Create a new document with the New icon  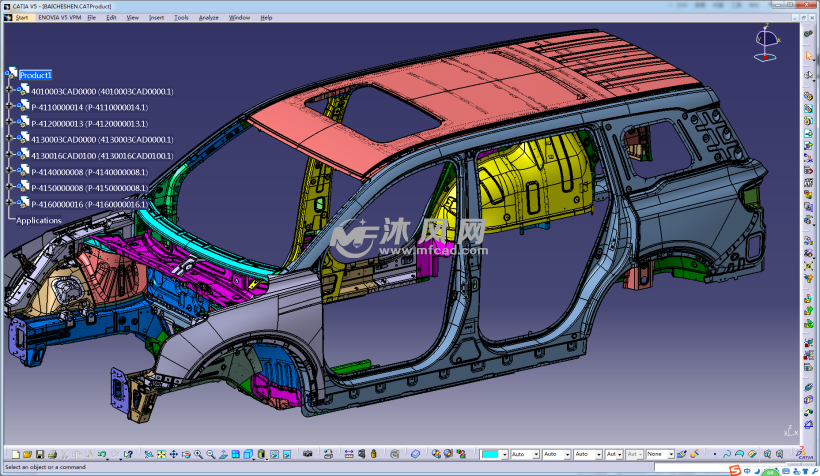tap(16, 455)
